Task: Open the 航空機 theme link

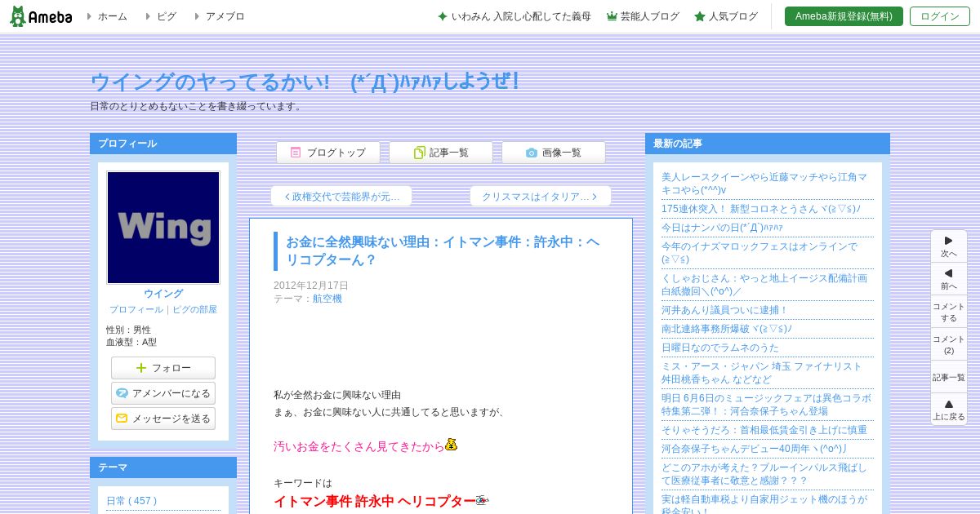Action: 327,299
